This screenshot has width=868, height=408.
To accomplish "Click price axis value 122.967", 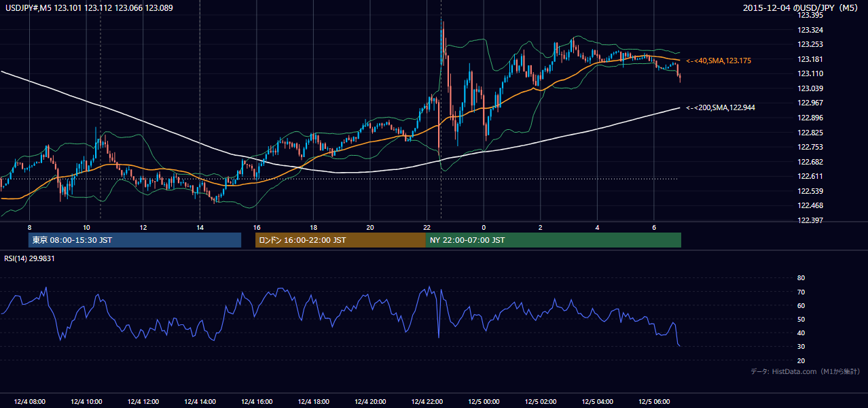I will 810,103.
